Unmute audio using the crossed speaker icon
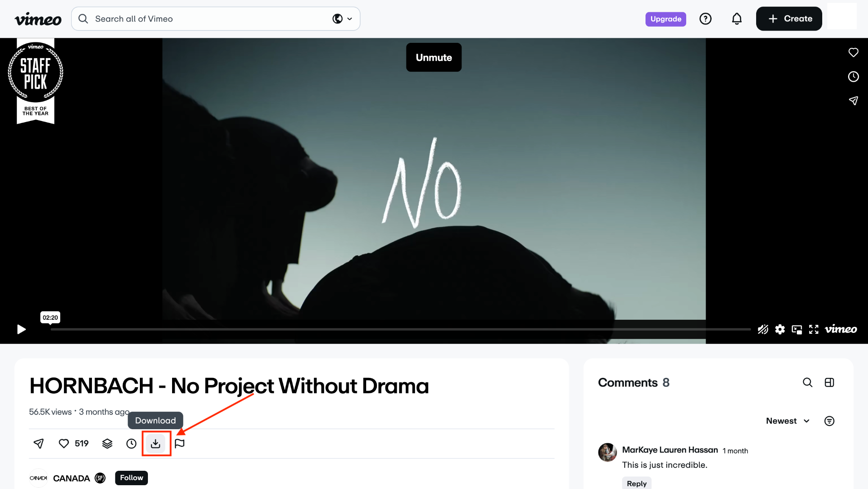 (x=762, y=330)
